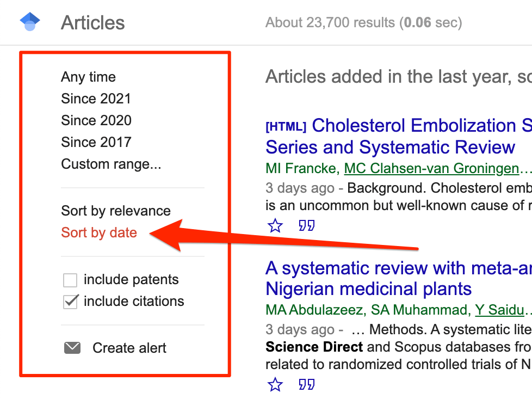Enable the include patents checkbox
532x399 pixels.
point(69,279)
